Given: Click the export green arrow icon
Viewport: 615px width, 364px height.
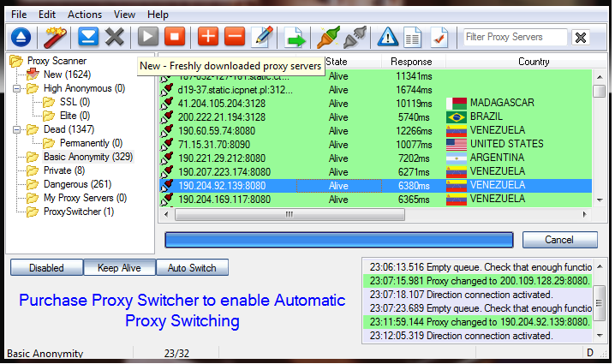Looking at the screenshot, I should tap(295, 38).
